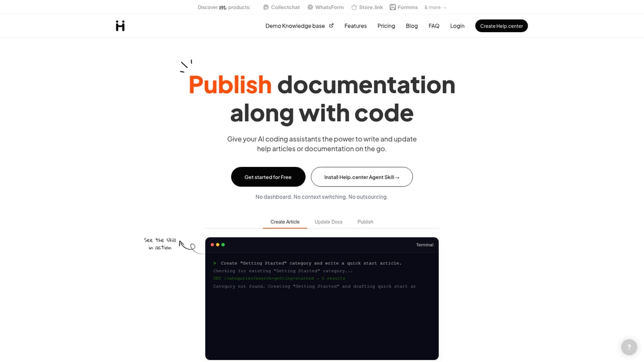Click Login in the top nav
644x362 pixels.
pyautogui.click(x=457, y=26)
